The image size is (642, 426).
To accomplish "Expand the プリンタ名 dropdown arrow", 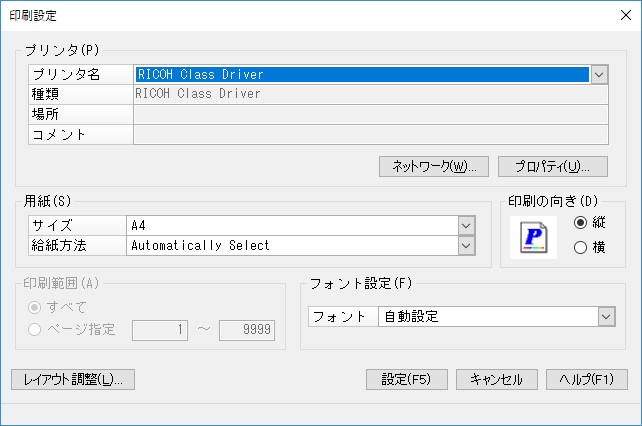I will pos(599,75).
